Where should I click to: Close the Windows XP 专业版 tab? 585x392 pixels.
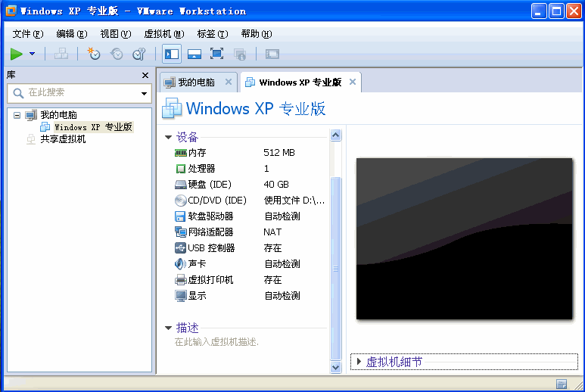pos(353,82)
